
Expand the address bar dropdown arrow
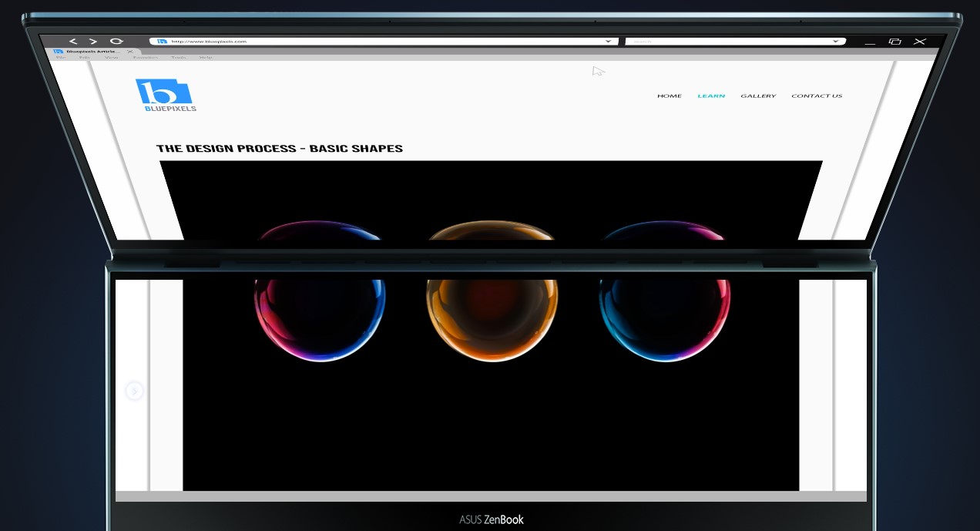coord(608,42)
